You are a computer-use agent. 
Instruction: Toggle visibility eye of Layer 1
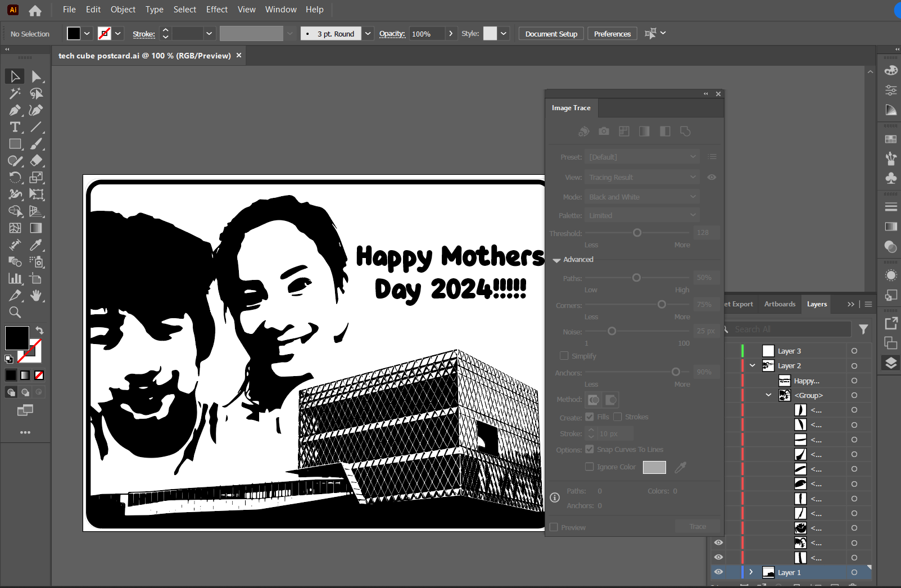[x=718, y=572]
